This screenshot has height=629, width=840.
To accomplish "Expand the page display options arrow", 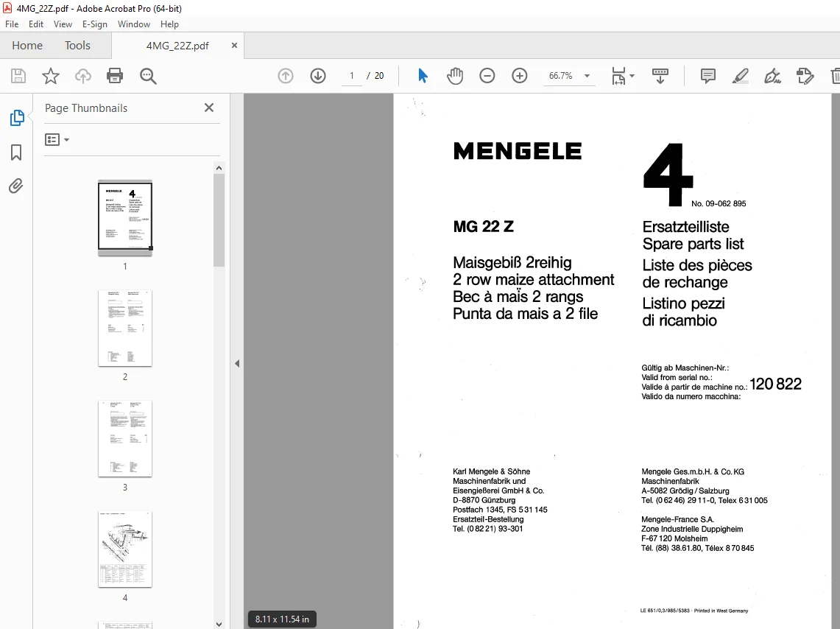I will (632, 76).
